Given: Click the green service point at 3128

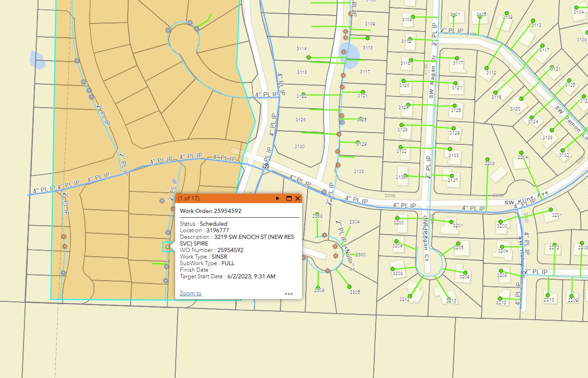Looking at the screenshot, I should click(x=402, y=125).
